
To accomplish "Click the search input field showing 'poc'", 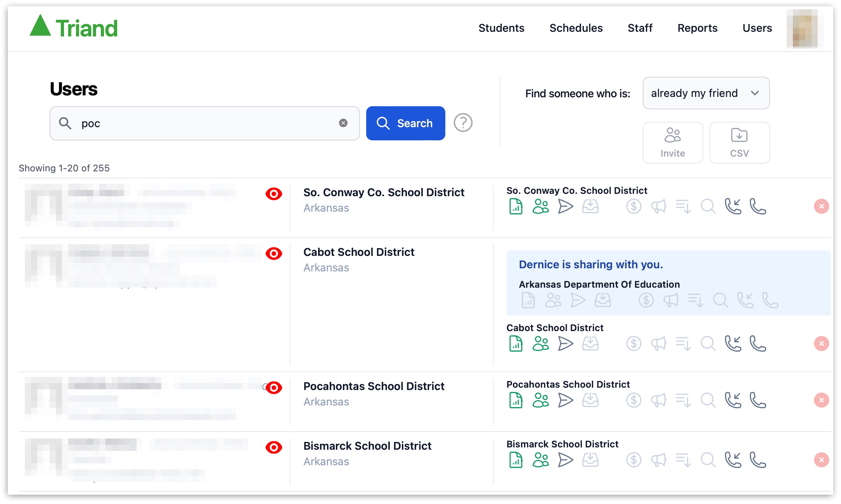I will 204,123.
